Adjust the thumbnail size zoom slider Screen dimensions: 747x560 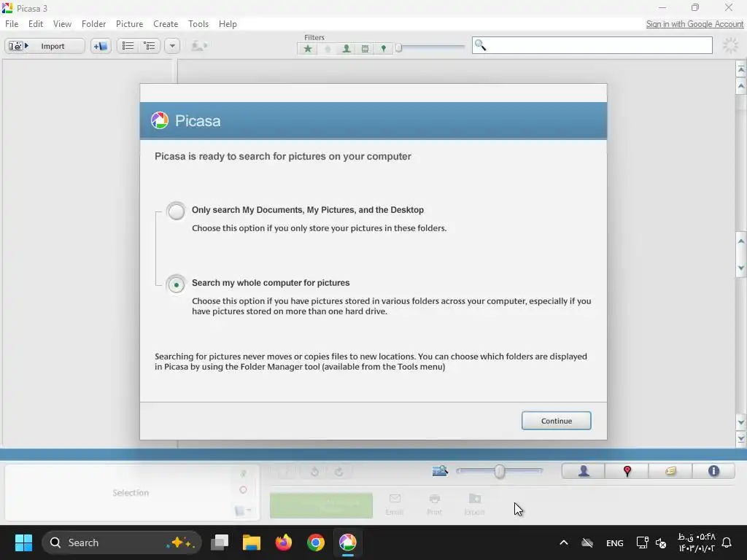tap(499, 471)
